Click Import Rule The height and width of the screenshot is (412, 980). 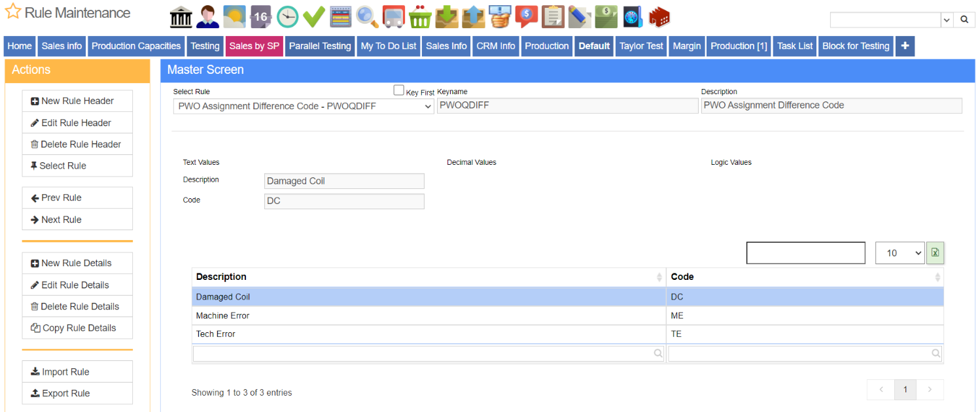(77, 371)
